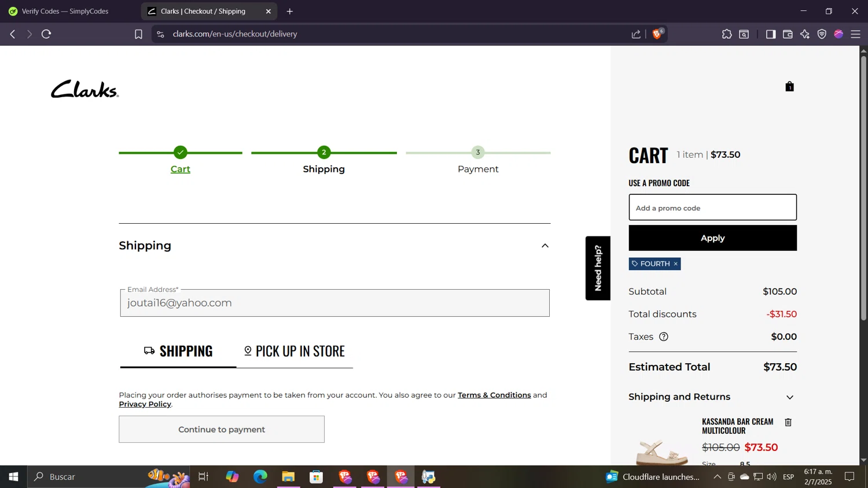This screenshot has height=488, width=868.
Task: Click the Kassanda sandal product thumbnail
Action: 662,451
